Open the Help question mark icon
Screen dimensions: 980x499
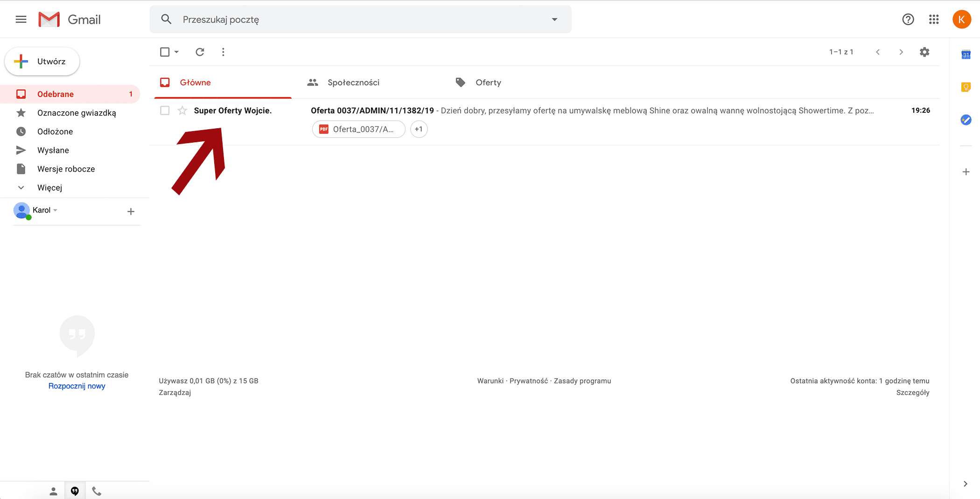pyautogui.click(x=908, y=19)
